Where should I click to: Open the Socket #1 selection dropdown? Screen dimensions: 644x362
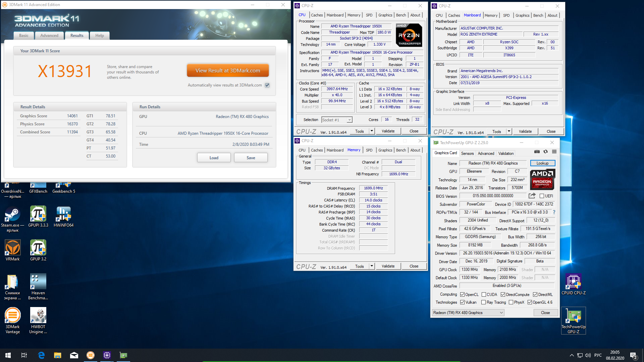337,120
